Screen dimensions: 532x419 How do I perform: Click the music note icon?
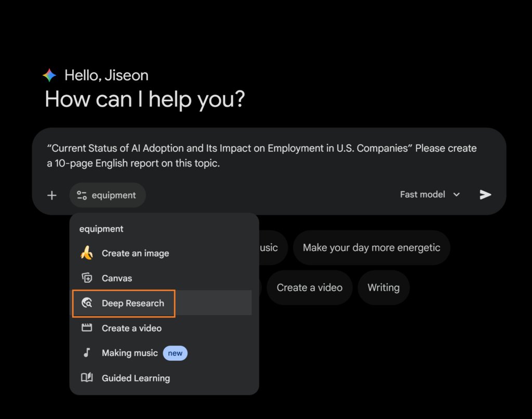(x=87, y=353)
